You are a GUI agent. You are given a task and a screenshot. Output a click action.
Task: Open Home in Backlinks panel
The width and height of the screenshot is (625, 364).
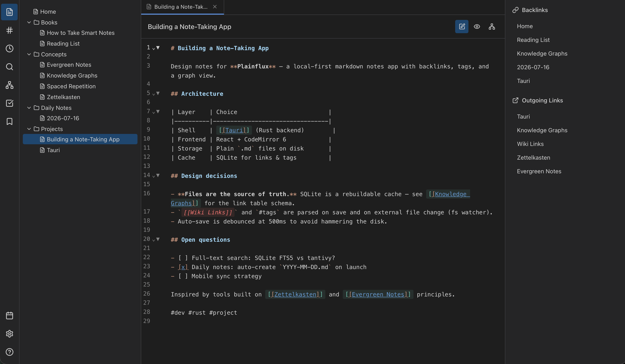[x=525, y=26]
